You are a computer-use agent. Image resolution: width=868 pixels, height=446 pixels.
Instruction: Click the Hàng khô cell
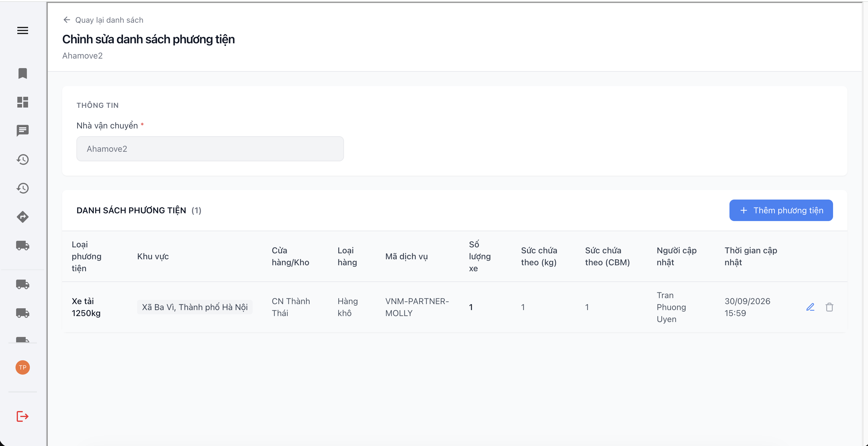(348, 307)
